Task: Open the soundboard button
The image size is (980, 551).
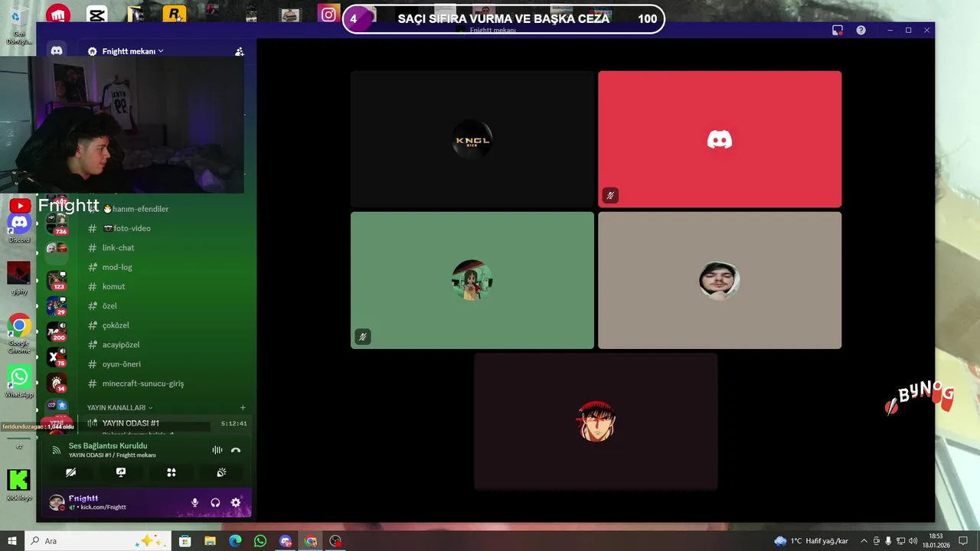Action: coord(221,472)
